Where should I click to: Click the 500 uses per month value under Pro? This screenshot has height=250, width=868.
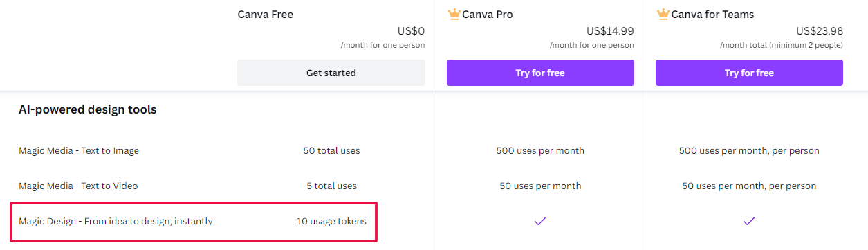(x=540, y=150)
